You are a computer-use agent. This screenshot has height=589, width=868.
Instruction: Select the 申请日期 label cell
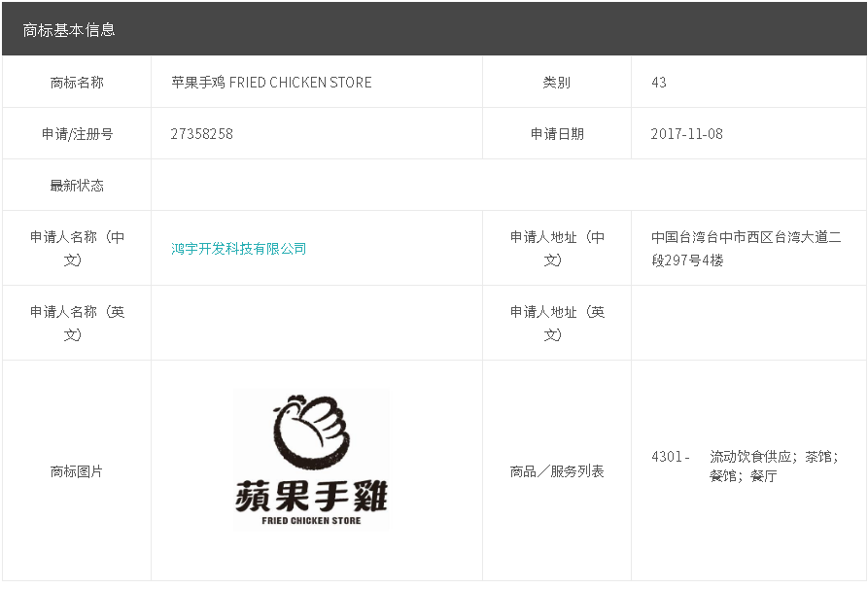click(556, 134)
